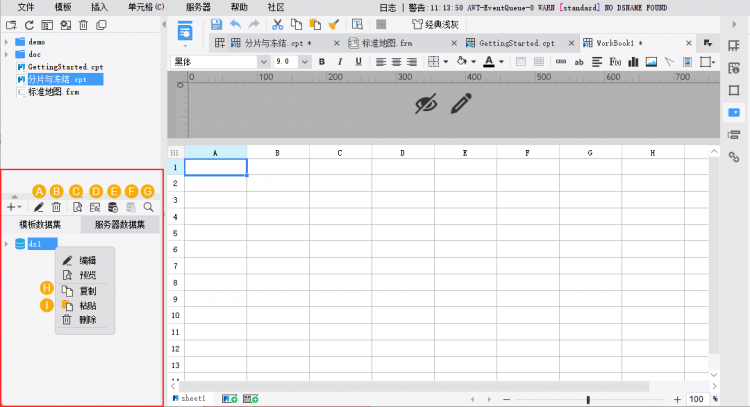Click the Cut scissors icon
Image resolution: width=750 pixels, height=407 pixels.
(277, 24)
